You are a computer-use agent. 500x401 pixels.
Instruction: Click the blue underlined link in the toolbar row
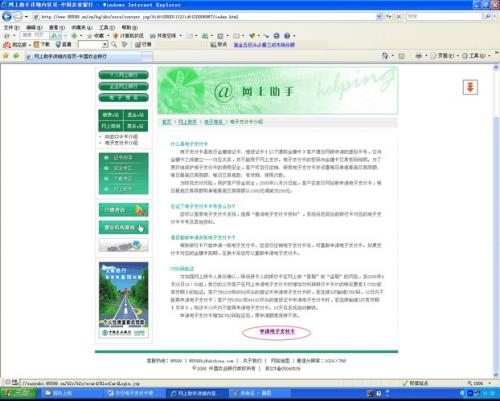(x=264, y=45)
